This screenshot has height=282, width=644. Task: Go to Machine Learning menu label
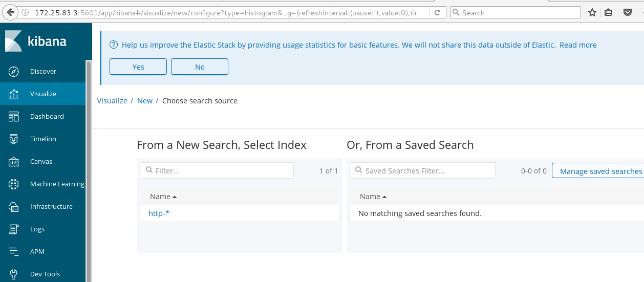coord(57,184)
